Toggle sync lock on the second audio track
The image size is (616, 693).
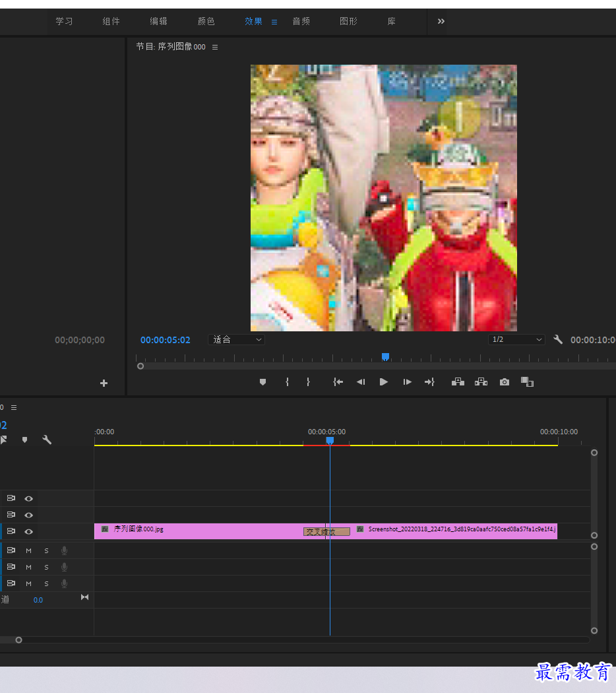[11, 566]
